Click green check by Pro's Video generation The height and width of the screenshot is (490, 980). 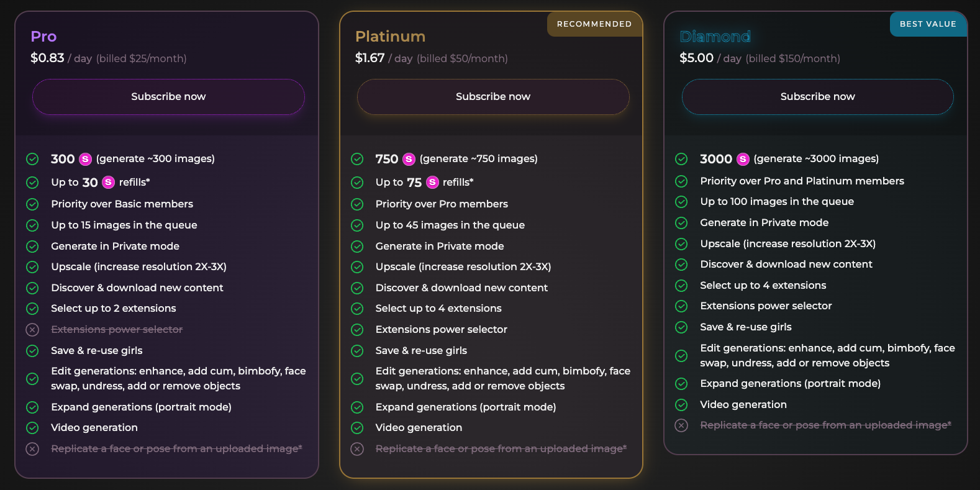pos(32,428)
